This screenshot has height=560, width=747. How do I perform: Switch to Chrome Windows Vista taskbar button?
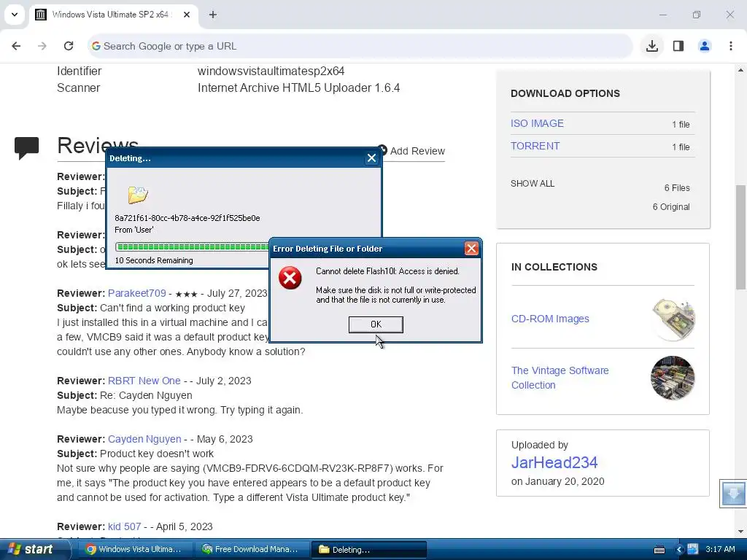point(135,550)
